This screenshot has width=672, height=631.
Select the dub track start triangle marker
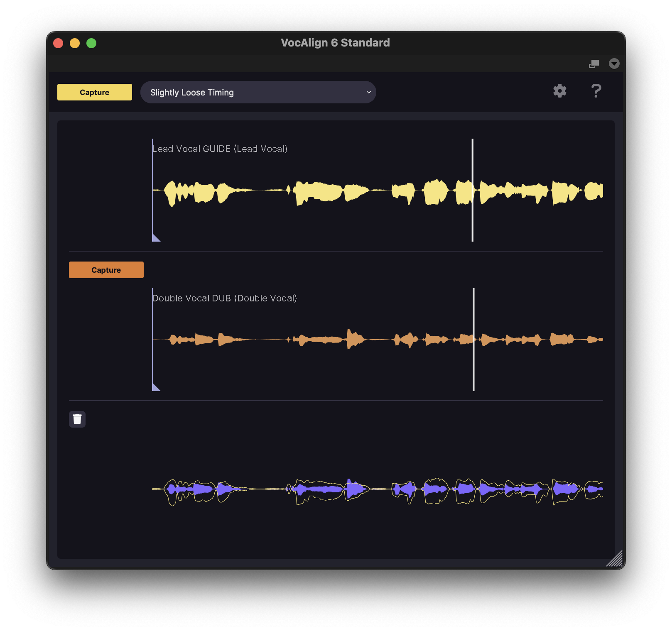coord(155,387)
